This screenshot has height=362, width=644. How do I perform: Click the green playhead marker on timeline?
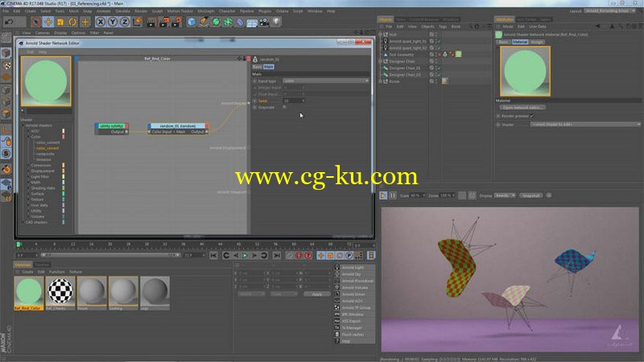point(19,245)
